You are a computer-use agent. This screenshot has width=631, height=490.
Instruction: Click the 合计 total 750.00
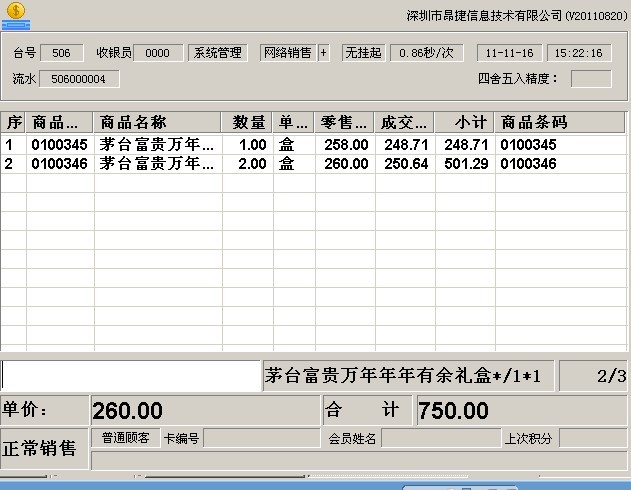522,410
